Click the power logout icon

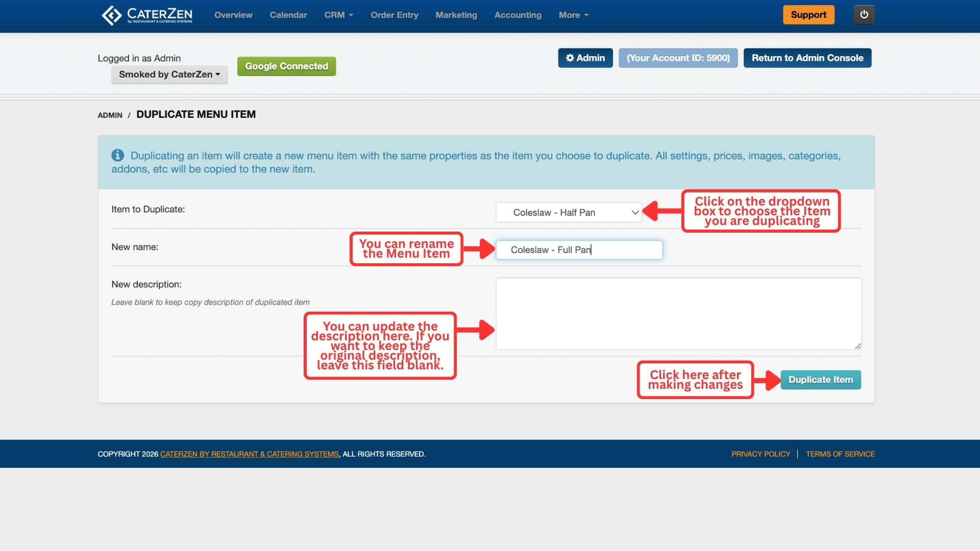coord(864,15)
